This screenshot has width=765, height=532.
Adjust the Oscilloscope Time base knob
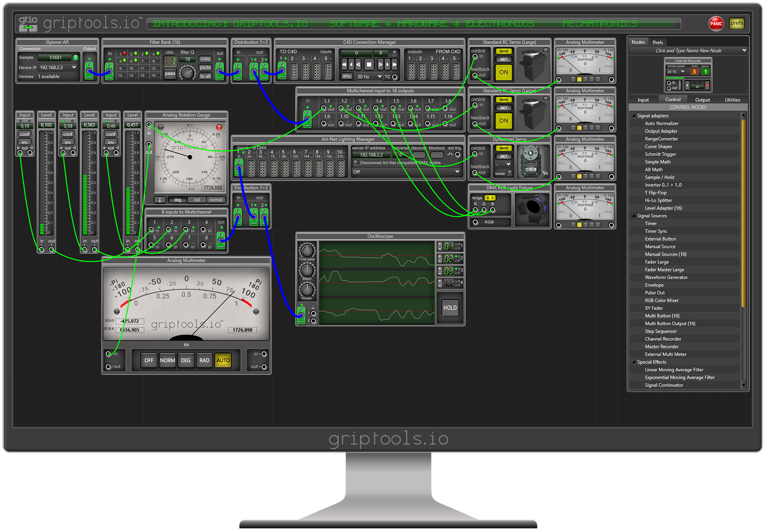coord(306,250)
